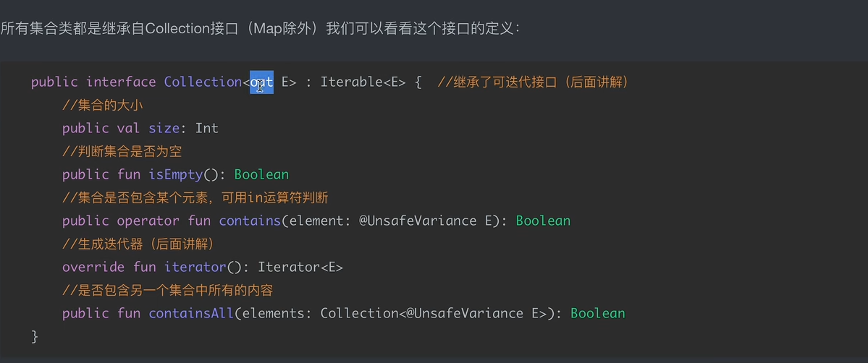Click the "Int" type after size
Screen dimensions: 868x363
pos(207,128)
